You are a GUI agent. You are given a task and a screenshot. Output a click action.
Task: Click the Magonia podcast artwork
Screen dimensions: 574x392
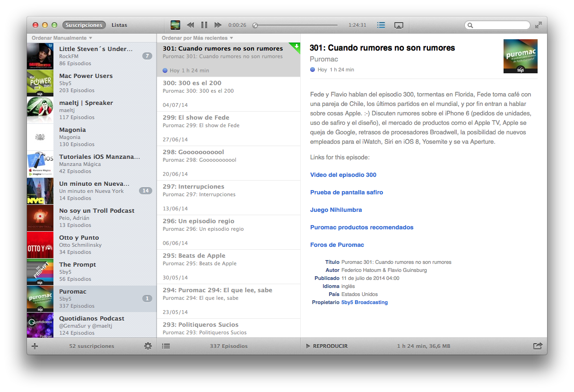coord(40,137)
